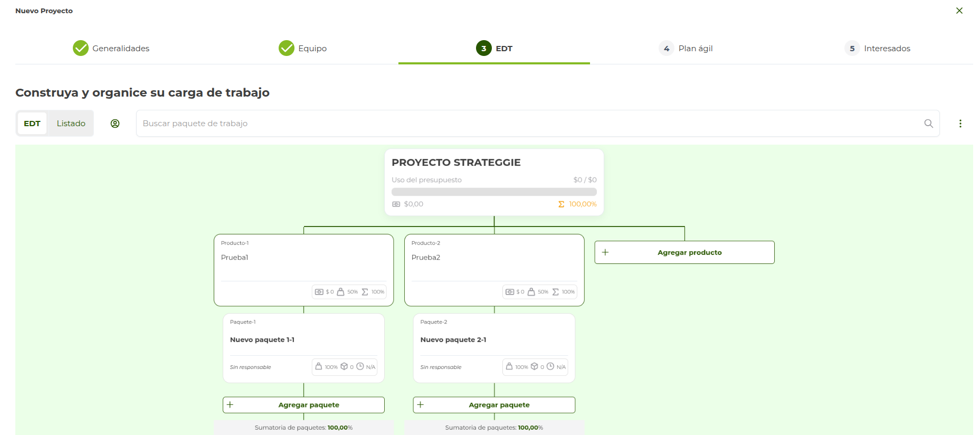This screenshot has width=980, height=435.
Task: Add package under Producto-1
Action: 303,405
